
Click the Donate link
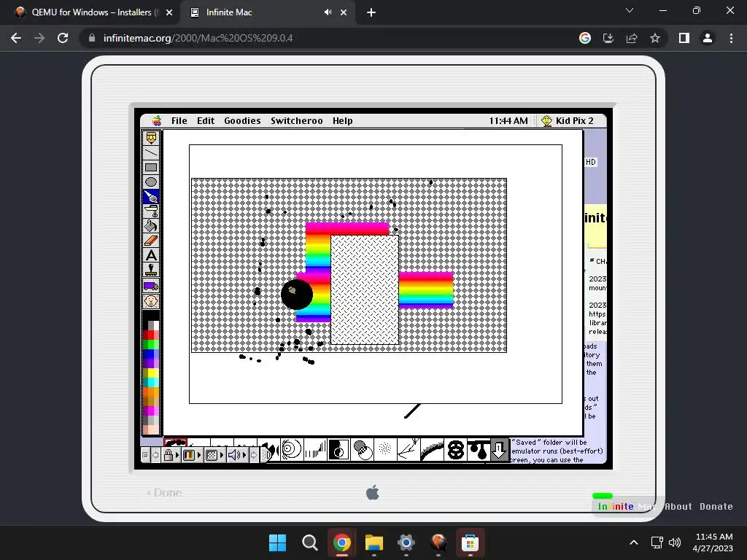point(716,507)
